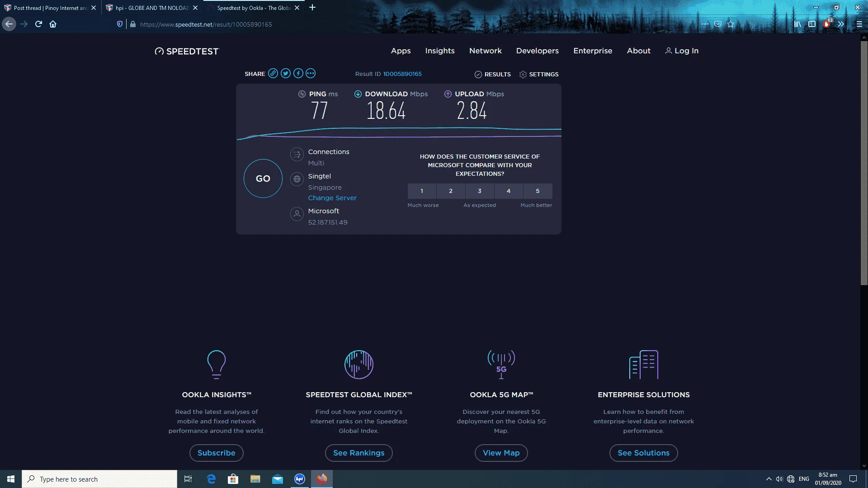
Task: Share result via copy link icon
Action: (x=273, y=74)
